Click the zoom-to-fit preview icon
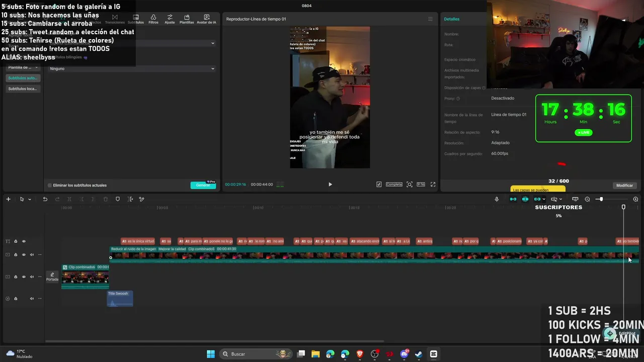644x362 pixels. pyautogui.click(x=410, y=185)
